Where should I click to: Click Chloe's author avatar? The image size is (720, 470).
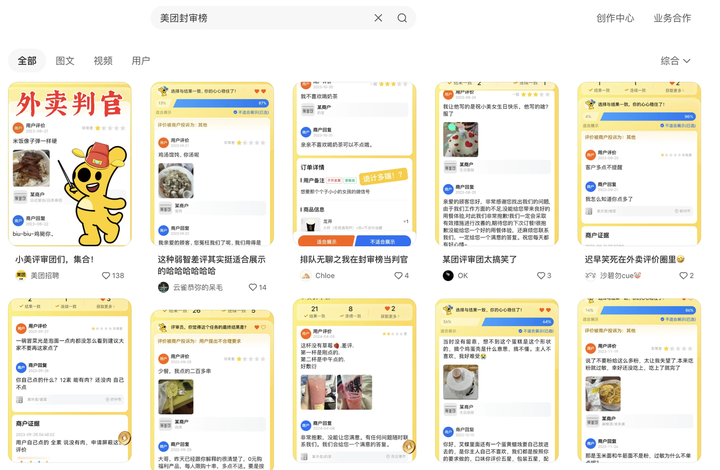tap(306, 275)
